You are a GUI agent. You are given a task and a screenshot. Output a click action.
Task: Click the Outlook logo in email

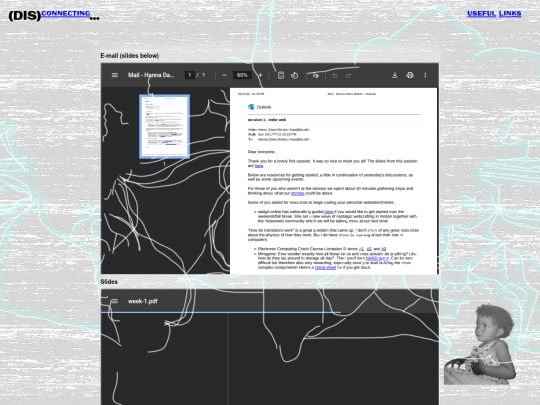tap(251, 107)
